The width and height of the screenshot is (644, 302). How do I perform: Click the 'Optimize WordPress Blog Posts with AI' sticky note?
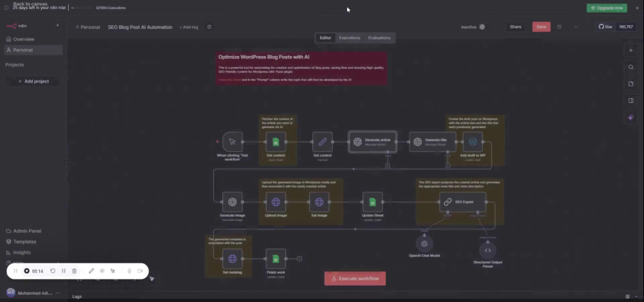(x=301, y=69)
